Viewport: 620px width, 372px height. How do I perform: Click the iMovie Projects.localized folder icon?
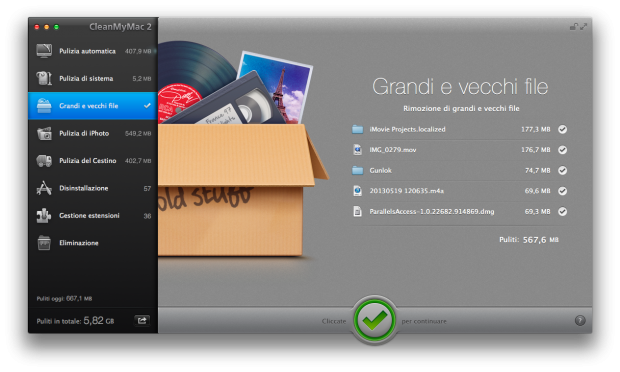pyautogui.click(x=357, y=129)
